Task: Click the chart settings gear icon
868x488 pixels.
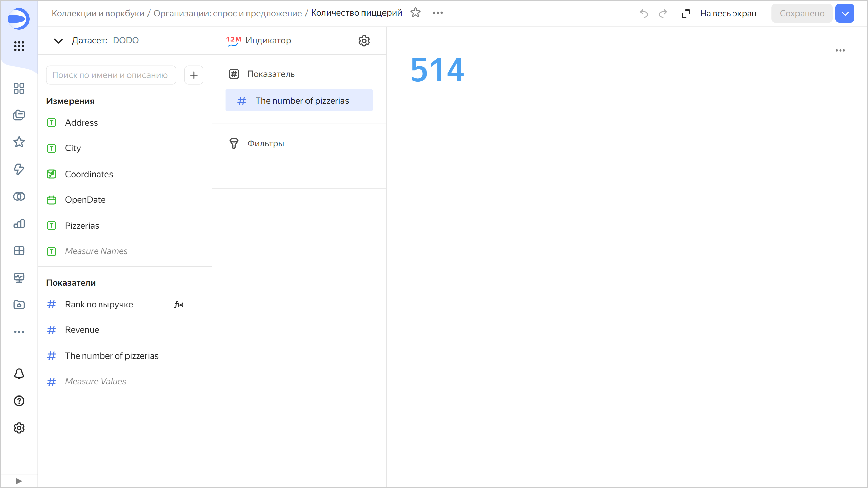Action: (364, 41)
